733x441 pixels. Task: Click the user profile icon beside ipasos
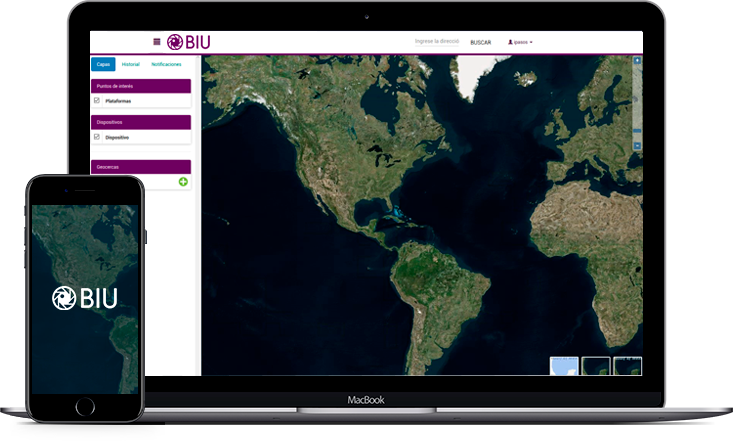coord(511,42)
